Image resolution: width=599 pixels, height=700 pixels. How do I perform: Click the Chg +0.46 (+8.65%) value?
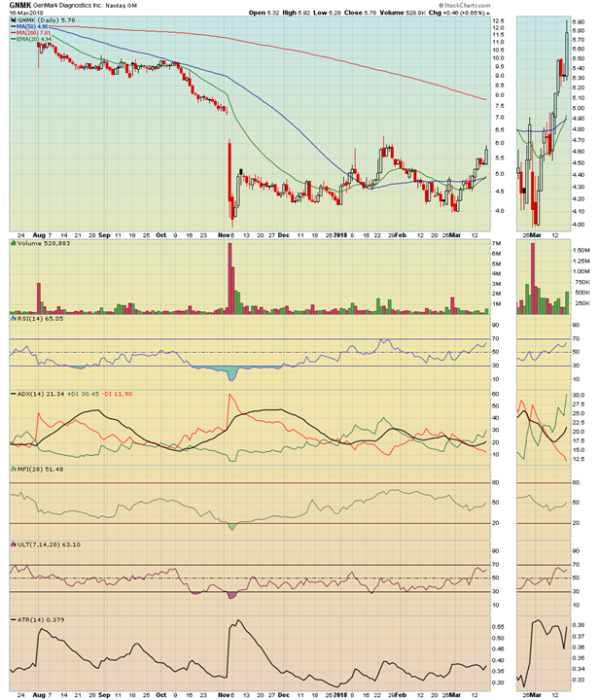tap(457, 13)
